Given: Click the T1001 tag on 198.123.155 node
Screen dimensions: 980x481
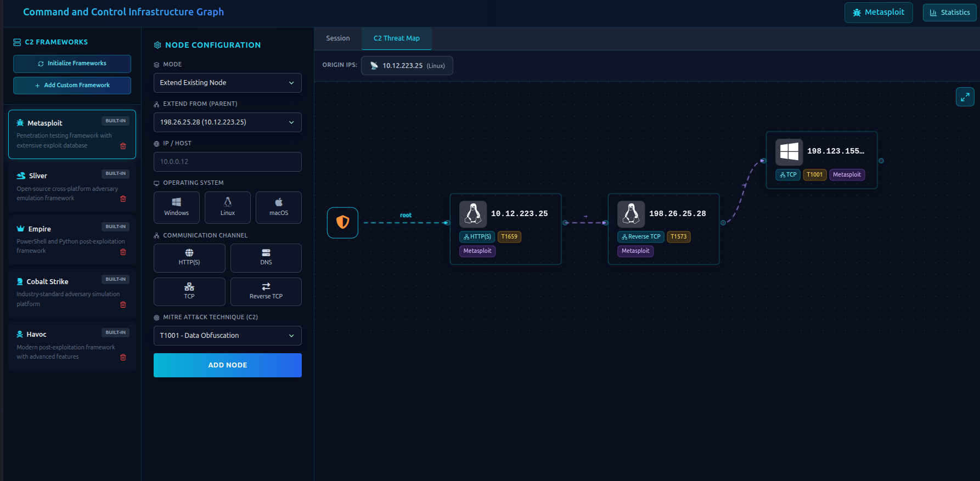Looking at the screenshot, I should pos(815,175).
